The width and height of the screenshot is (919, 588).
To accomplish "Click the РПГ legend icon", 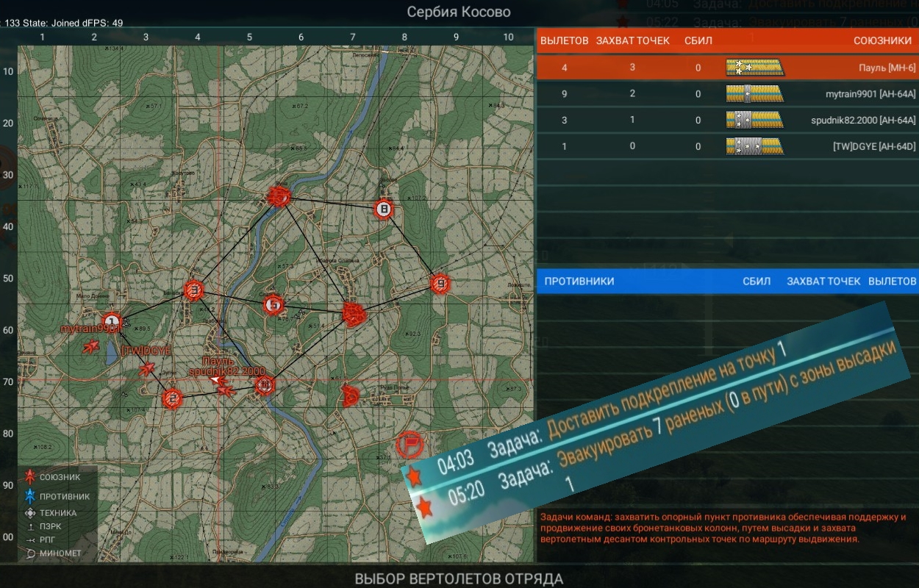I will tap(30, 539).
